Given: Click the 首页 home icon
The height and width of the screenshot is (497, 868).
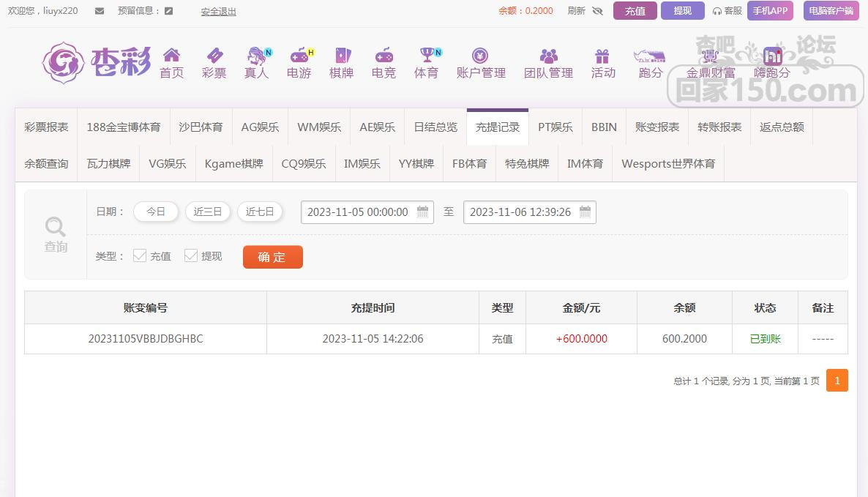Looking at the screenshot, I should pyautogui.click(x=171, y=56).
